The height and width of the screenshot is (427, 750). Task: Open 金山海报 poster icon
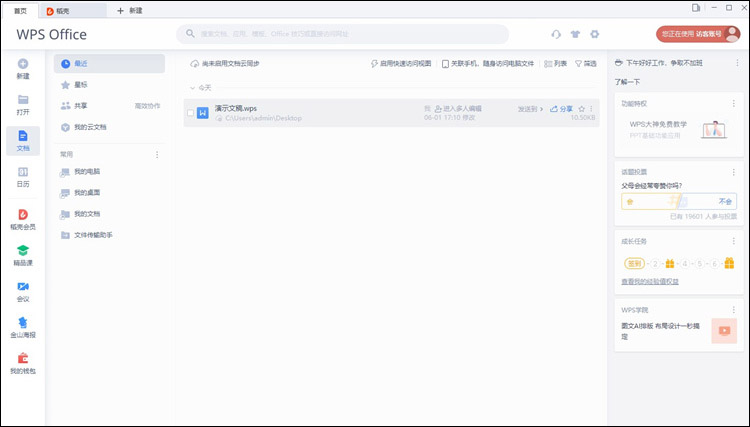[23, 322]
